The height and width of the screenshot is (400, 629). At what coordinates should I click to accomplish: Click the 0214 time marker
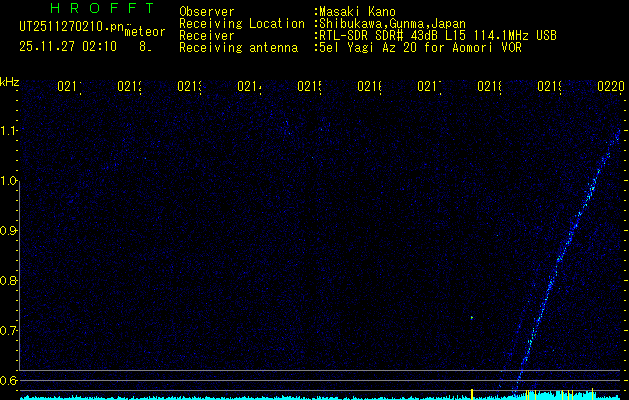250,86
